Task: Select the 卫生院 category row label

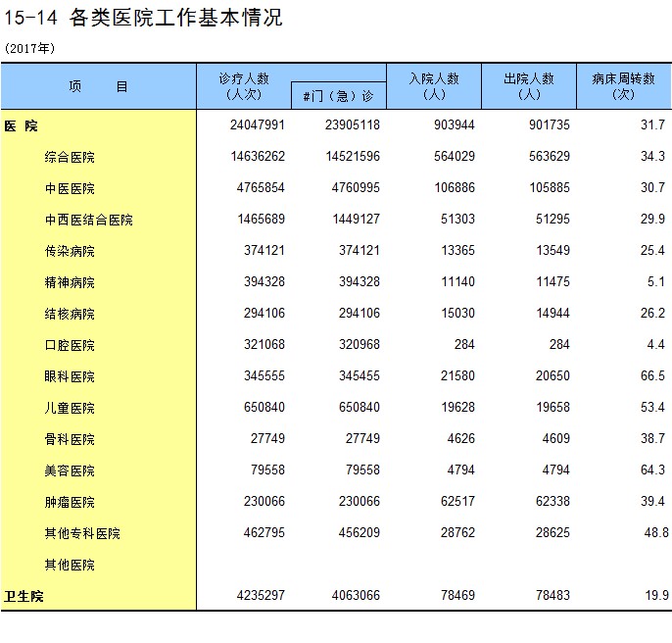Action: (24, 596)
